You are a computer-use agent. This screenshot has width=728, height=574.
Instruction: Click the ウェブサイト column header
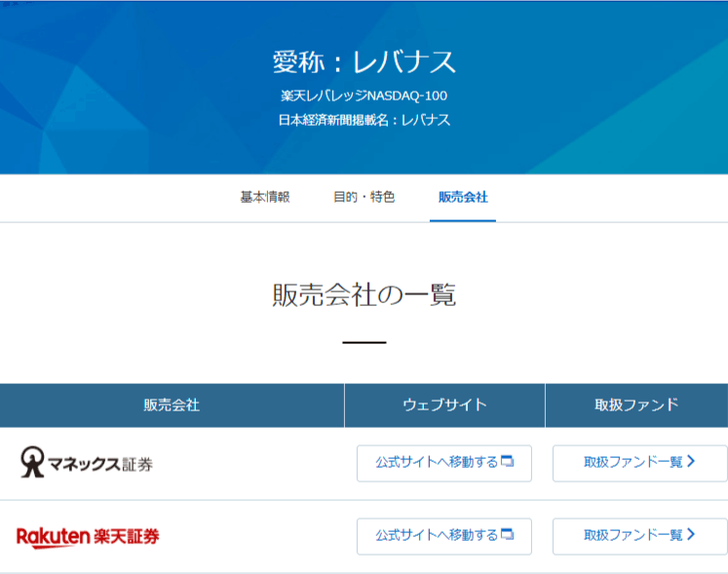444,405
